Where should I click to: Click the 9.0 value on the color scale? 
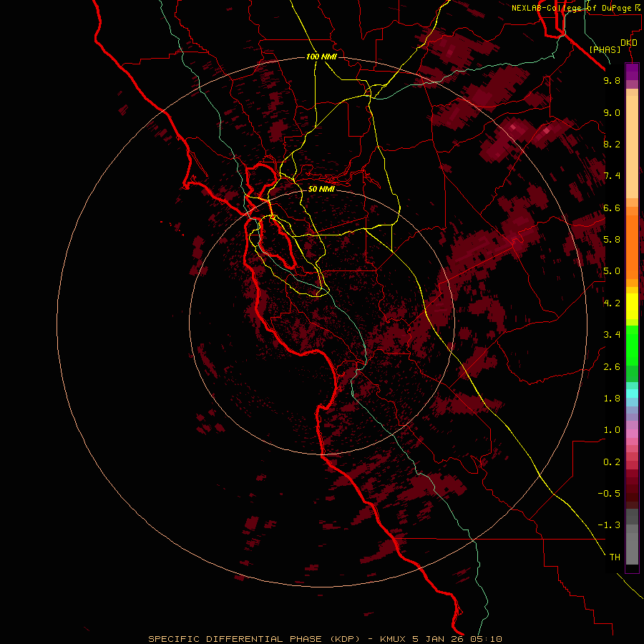(x=612, y=112)
